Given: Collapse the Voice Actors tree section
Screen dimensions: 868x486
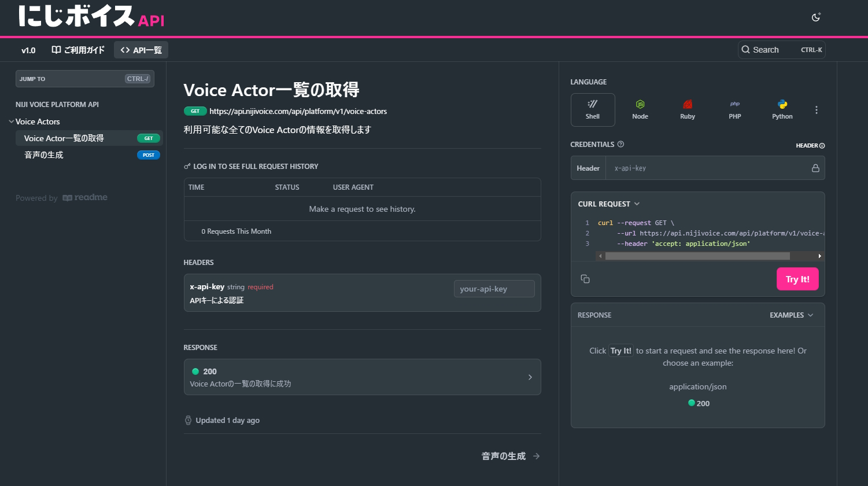Looking at the screenshot, I should point(11,122).
